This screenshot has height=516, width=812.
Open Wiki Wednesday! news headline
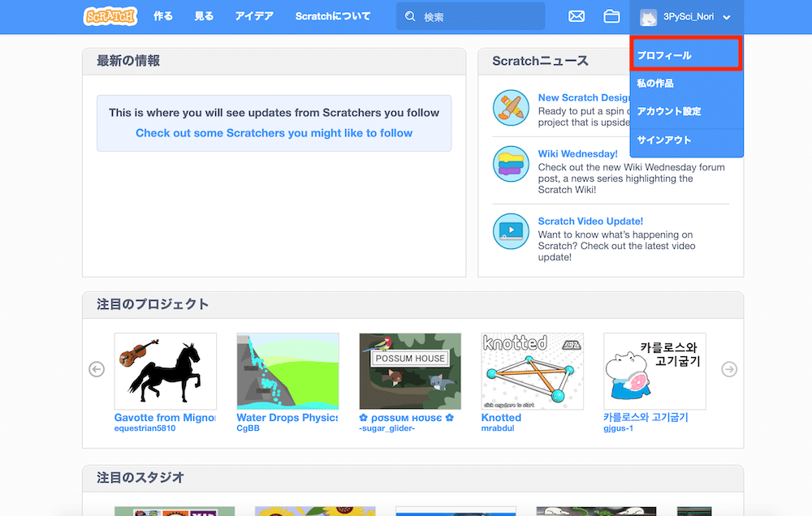[578, 153]
